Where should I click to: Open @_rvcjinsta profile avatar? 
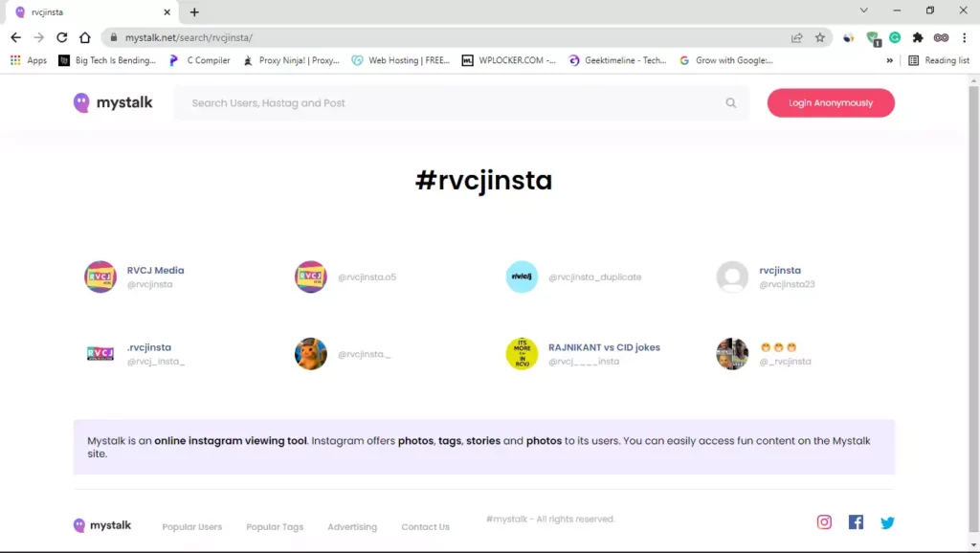pyautogui.click(x=732, y=354)
